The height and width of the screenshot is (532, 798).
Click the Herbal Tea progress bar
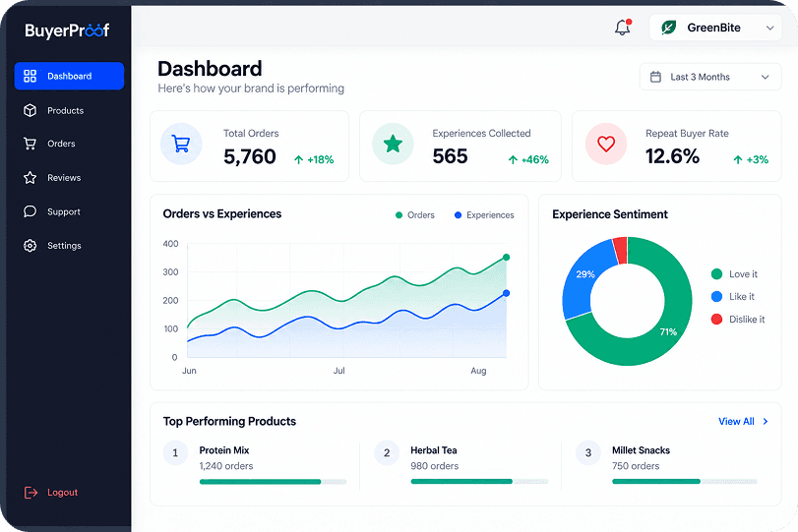479,482
